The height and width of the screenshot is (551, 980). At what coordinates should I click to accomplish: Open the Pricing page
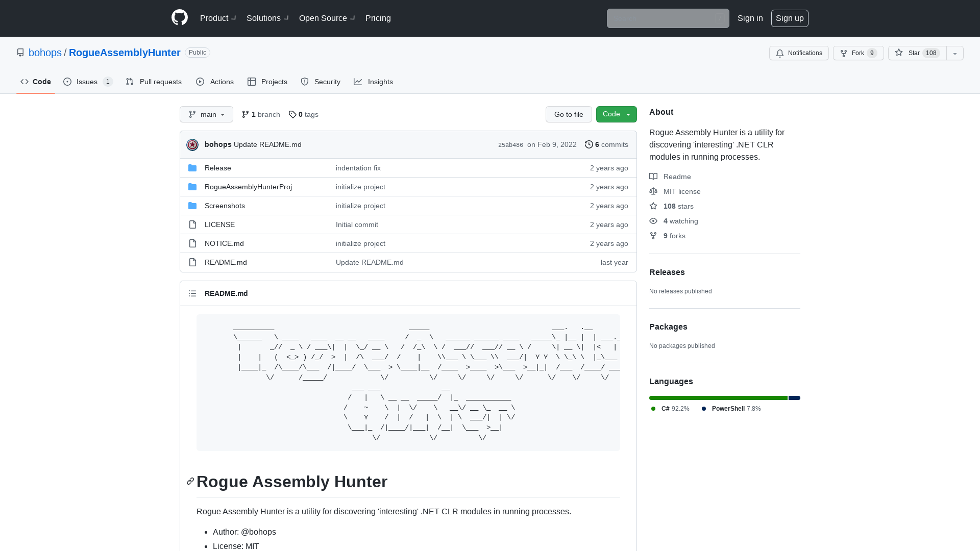378,18
